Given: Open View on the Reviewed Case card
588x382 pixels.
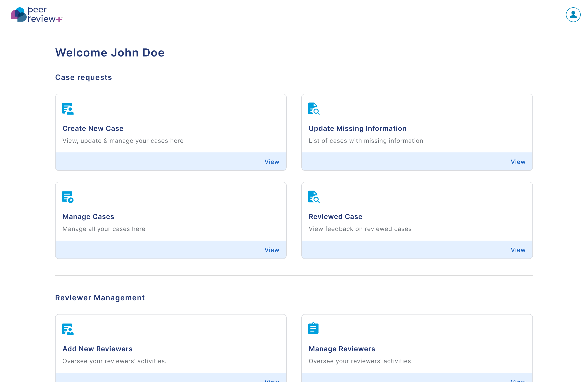Looking at the screenshot, I should pos(518,250).
